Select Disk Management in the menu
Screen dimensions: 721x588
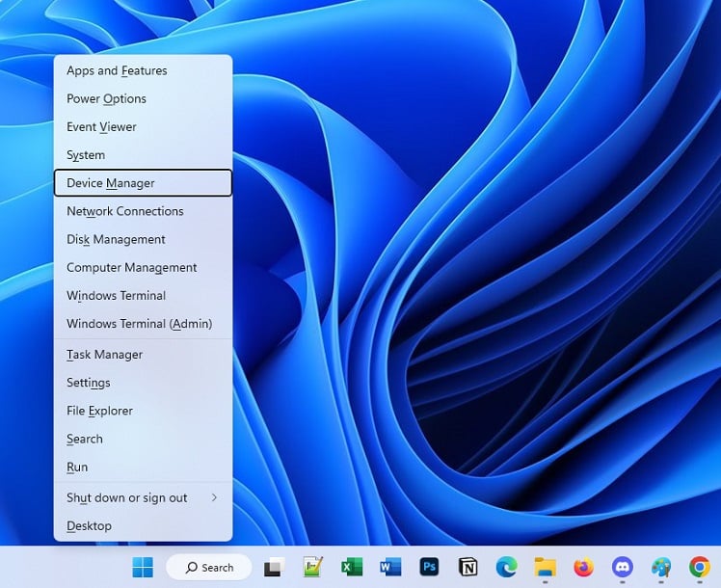116,239
